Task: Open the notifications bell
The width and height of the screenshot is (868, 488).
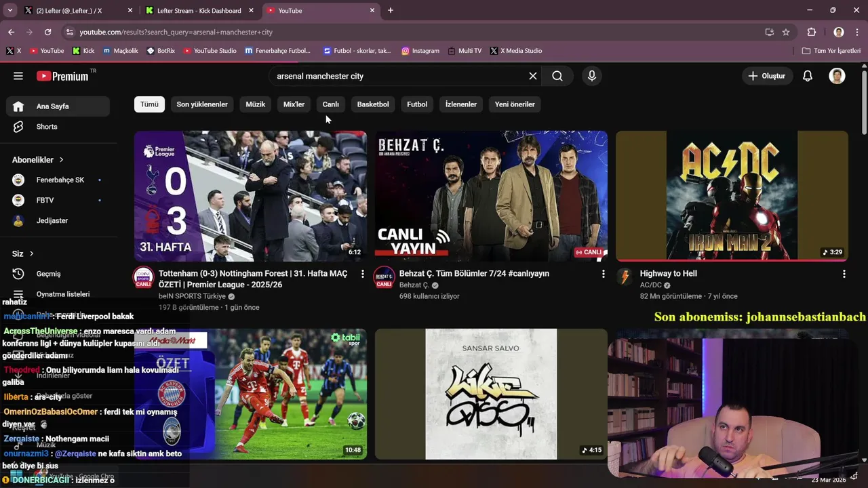Action: pyautogui.click(x=808, y=76)
